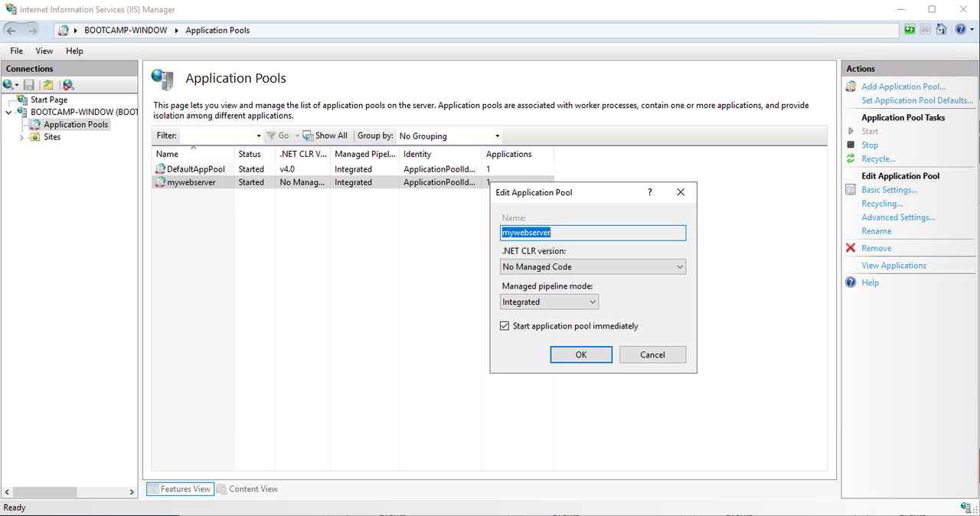Click the Show All toolbar icon

pos(308,136)
